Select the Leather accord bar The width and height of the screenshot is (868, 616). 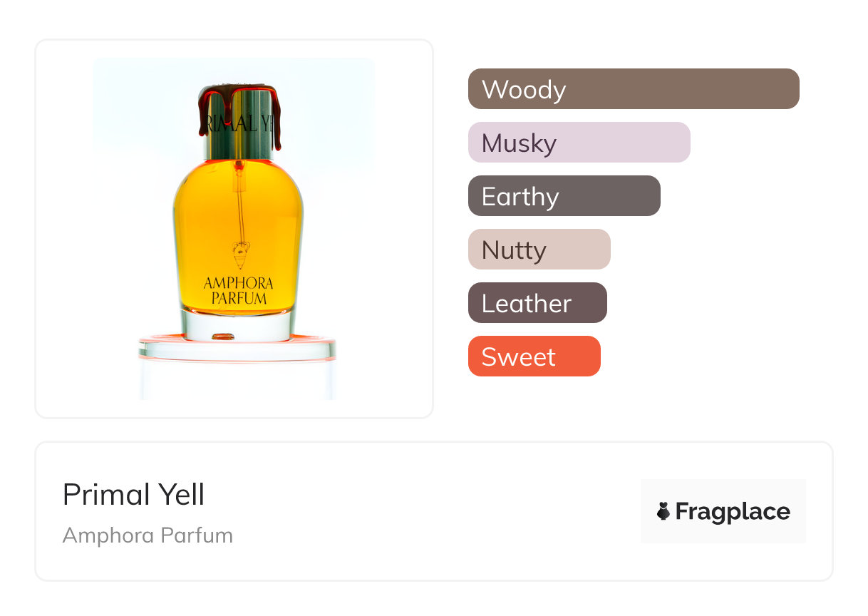537,303
